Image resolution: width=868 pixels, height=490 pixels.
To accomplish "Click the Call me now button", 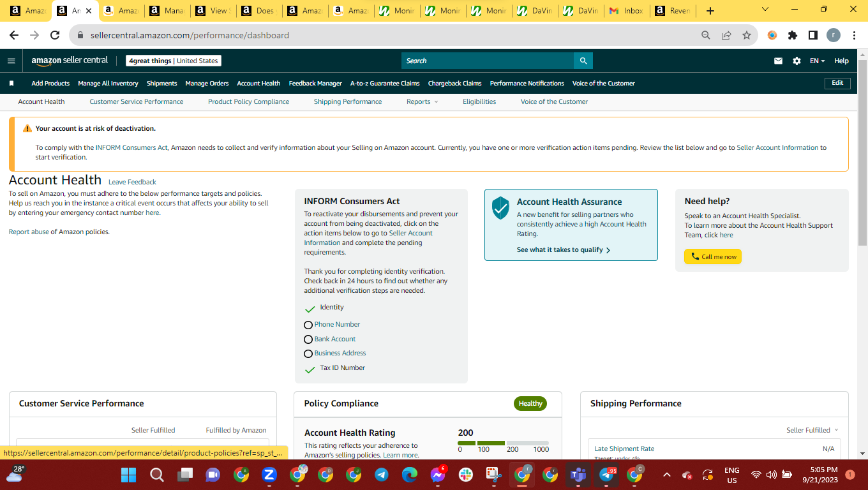I will pos(713,256).
